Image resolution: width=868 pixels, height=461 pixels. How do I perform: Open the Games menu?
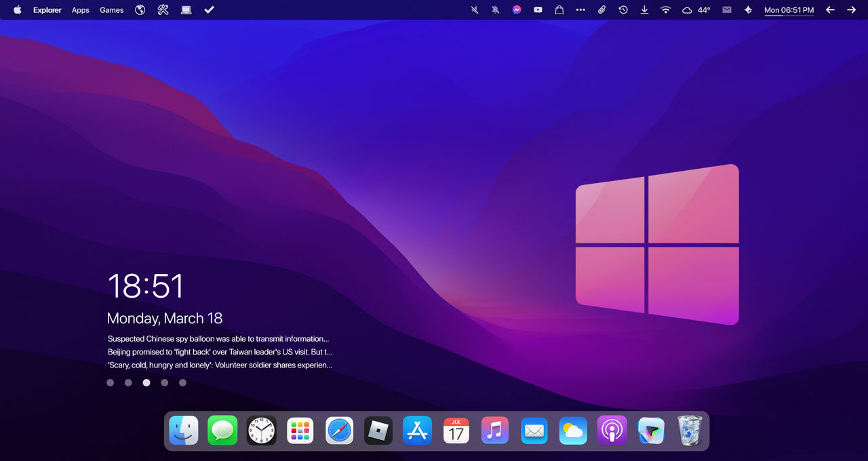click(x=112, y=10)
